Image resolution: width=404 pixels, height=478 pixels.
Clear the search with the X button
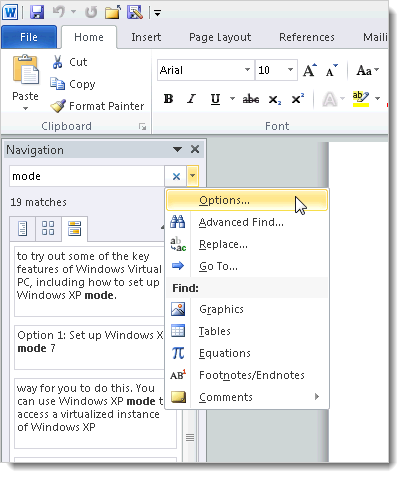click(x=176, y=176)
